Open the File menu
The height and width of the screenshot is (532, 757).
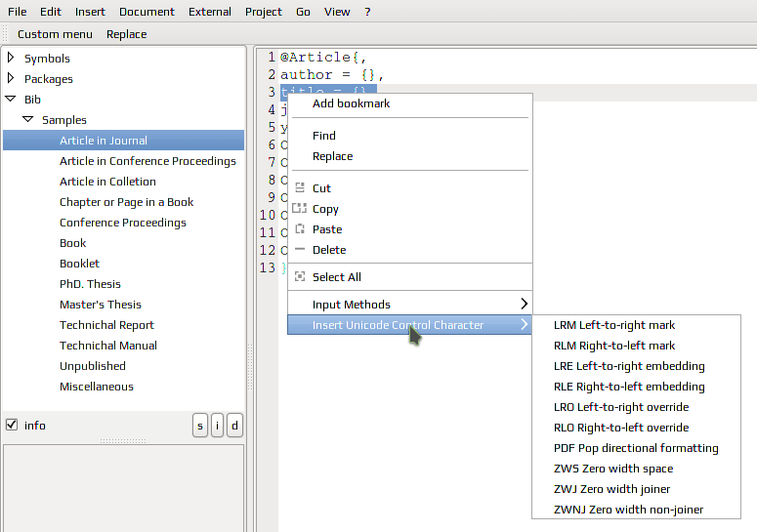click(18, 12)
